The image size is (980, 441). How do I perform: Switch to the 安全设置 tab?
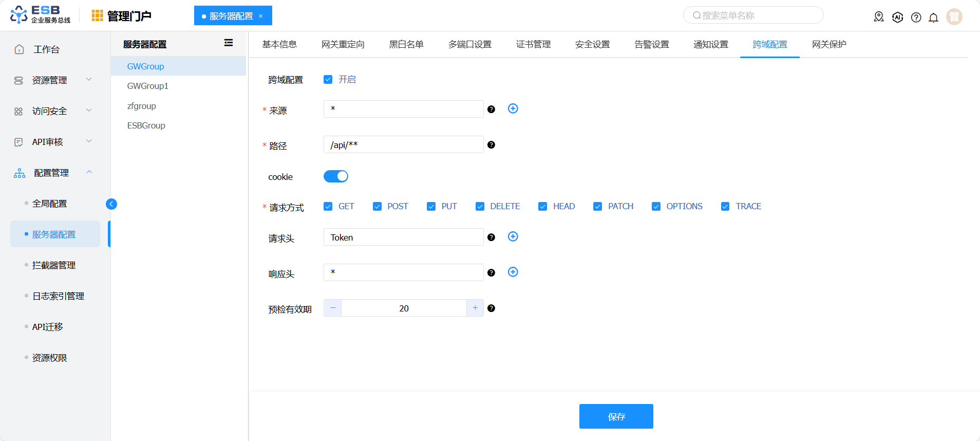592,45
